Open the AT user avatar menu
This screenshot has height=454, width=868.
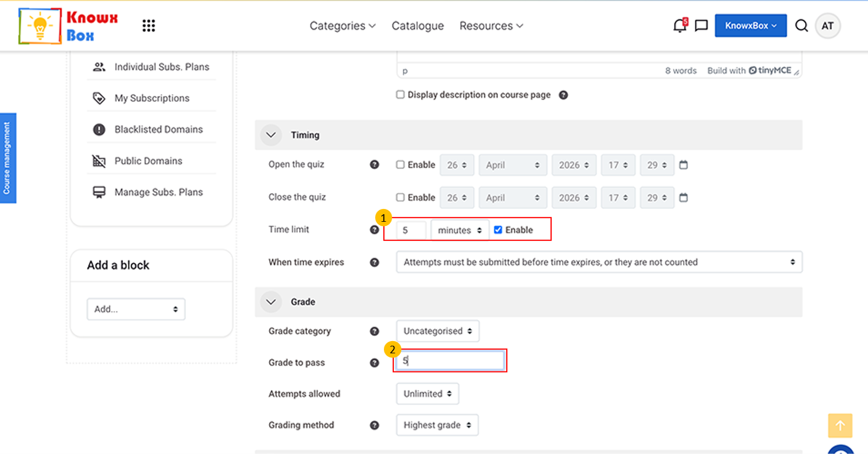tap(828, 26)
